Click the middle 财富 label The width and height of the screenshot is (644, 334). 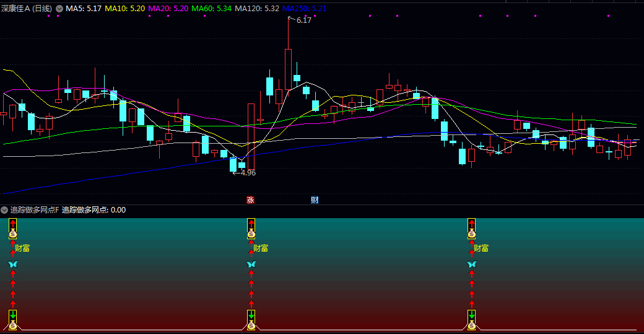tap(261, 248)
